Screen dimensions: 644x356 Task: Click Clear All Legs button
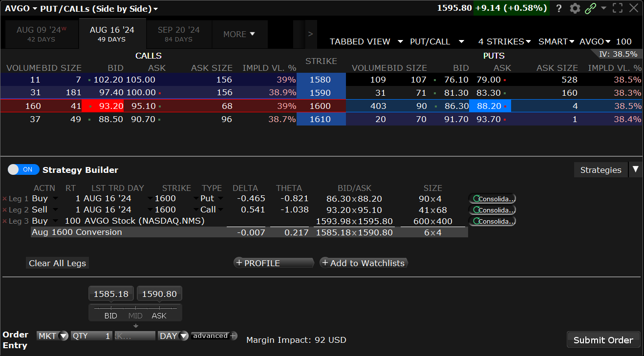coord(57,263)
